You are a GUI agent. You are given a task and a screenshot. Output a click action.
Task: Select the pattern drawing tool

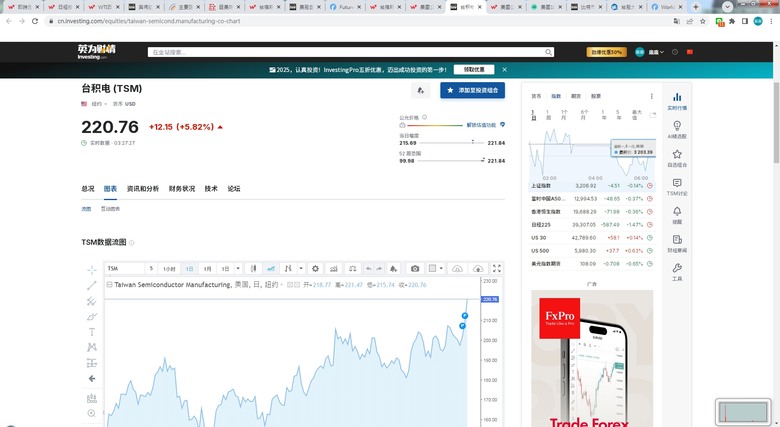click(x=92, y=347)
